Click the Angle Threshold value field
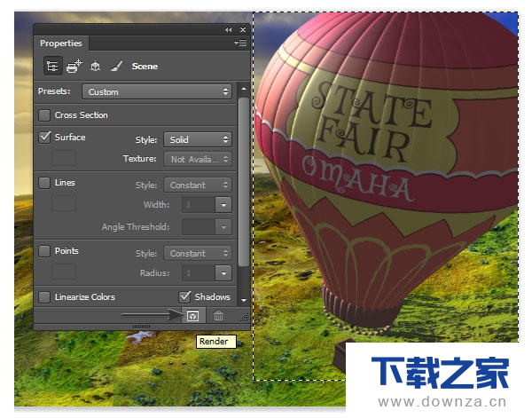Image resolution: width=532 pixels, height=418 pixels. click(x=199, y=227)
